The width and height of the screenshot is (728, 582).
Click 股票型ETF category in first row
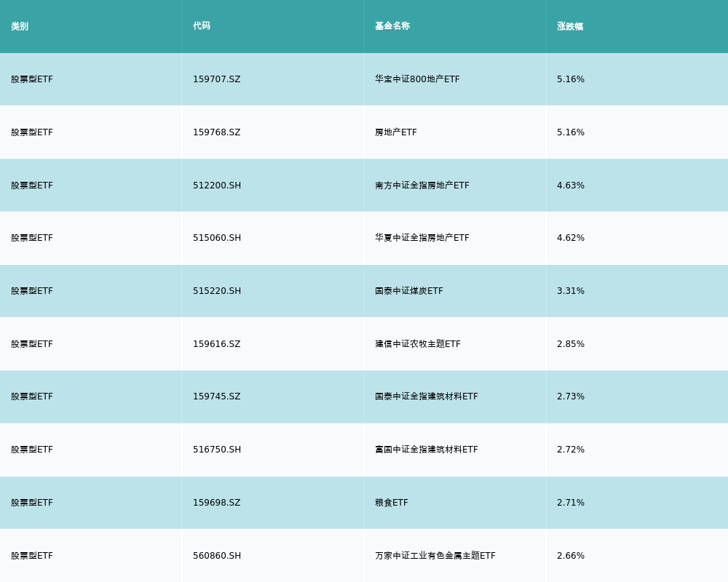pyautogui.click(x=32, y=79)
